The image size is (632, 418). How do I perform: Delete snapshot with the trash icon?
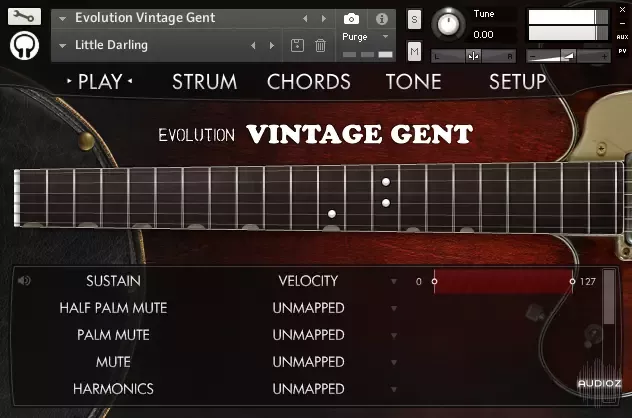[x=320, y=45]
